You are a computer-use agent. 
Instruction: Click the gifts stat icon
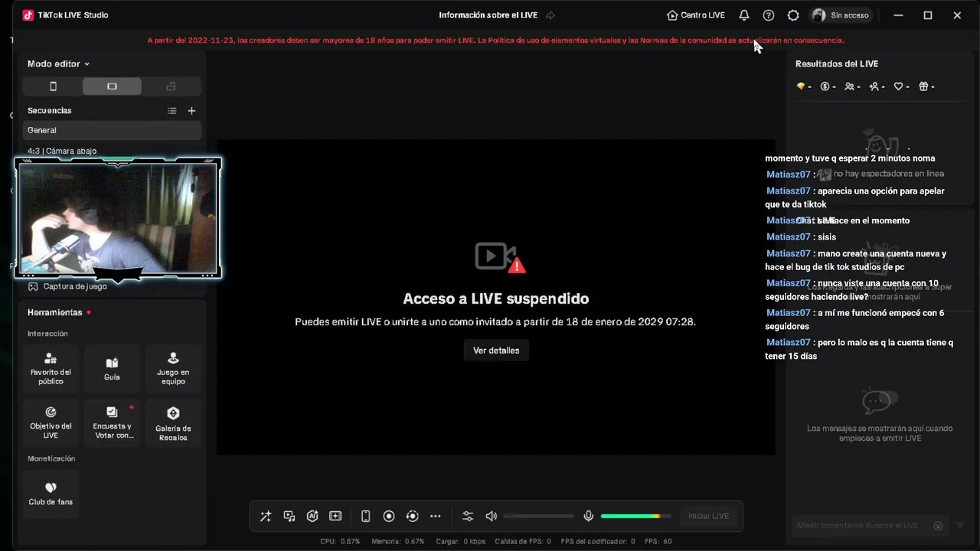pos(923,86)
